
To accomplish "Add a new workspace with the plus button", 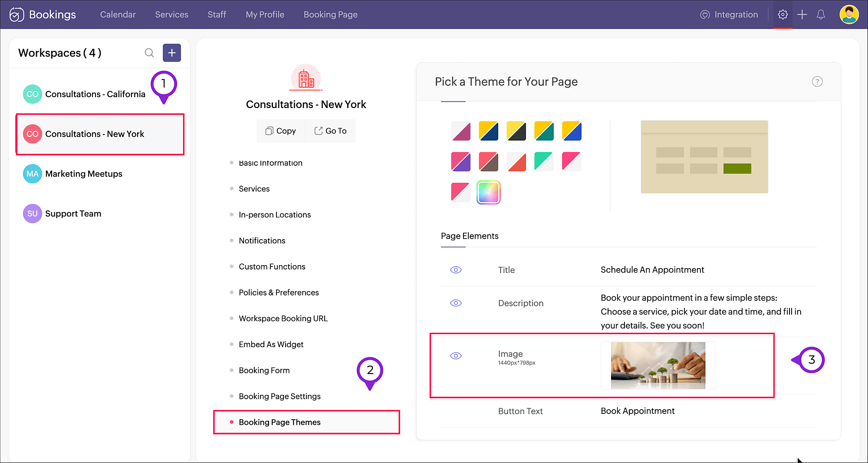I will (172, 53).
